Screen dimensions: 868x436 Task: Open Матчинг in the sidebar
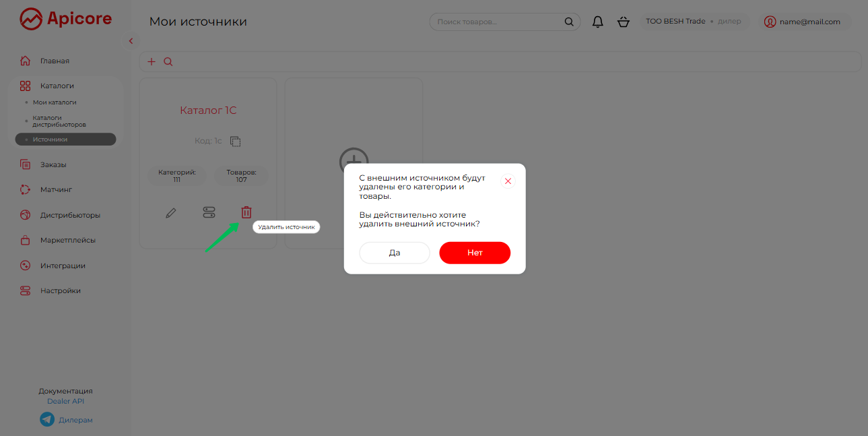pyautogui.click(x=56, y=189)
